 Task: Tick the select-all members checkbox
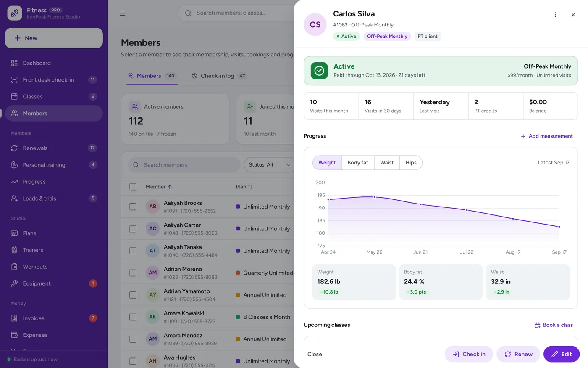(133, 187)
